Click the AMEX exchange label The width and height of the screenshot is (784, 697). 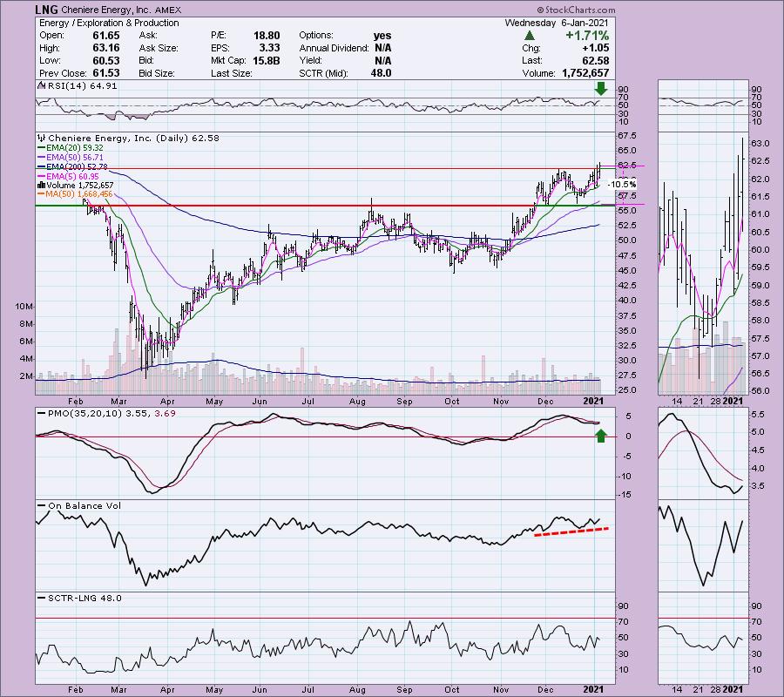pyautogui.click(x=168, y=10)
